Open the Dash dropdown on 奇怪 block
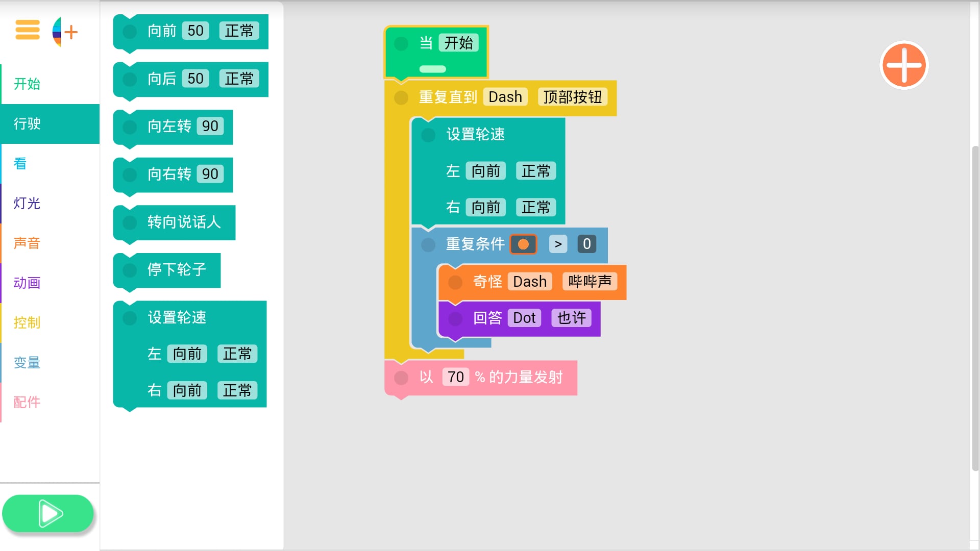The width and height of the screenshot is (980, 551). click(x=530, y=282)
